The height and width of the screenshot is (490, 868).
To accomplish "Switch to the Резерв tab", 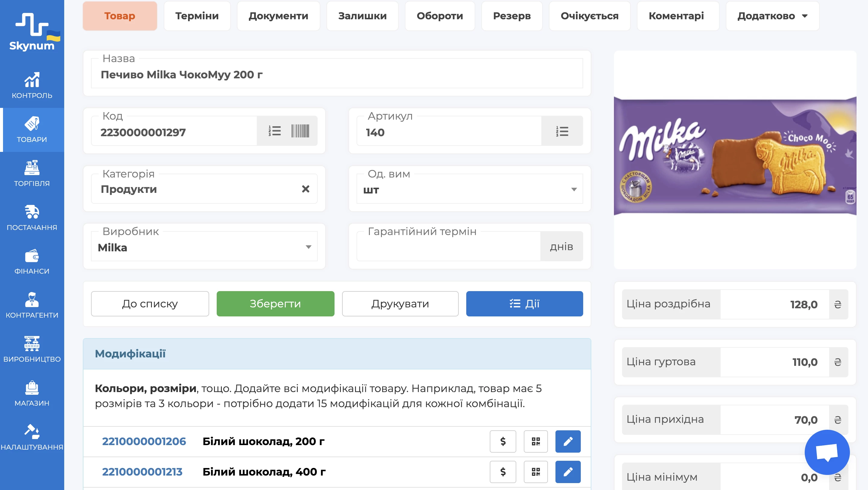I will point(512,16).
